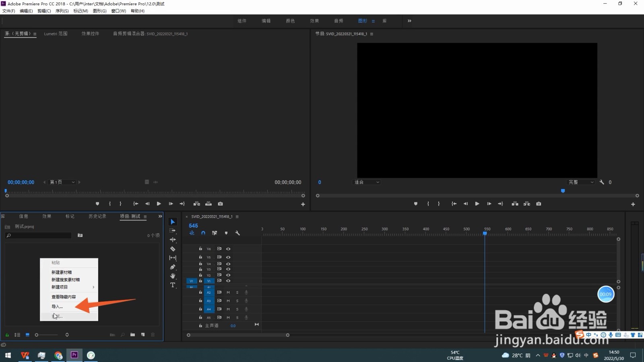Image resolution: width=644 pixels, height=362 pixels.
Task: Select the Razor tool
Action: pyautogui.click(x=173, y=249)
